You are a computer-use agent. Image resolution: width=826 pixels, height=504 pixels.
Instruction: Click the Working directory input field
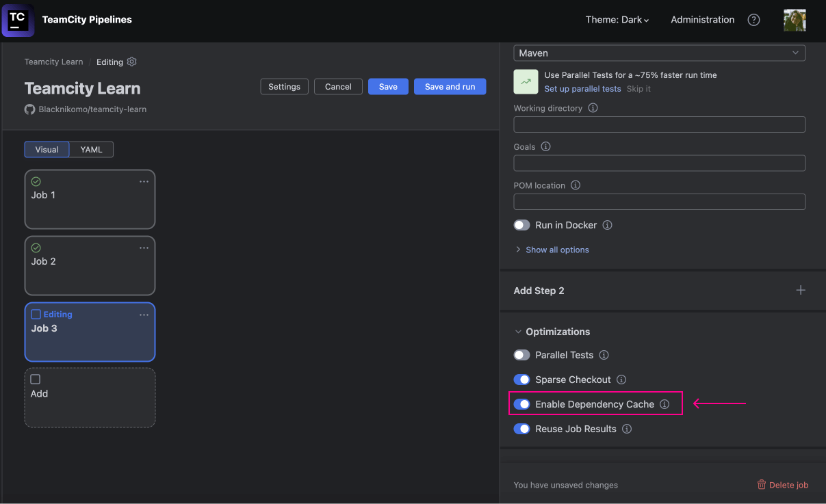(x=658, y=124)
